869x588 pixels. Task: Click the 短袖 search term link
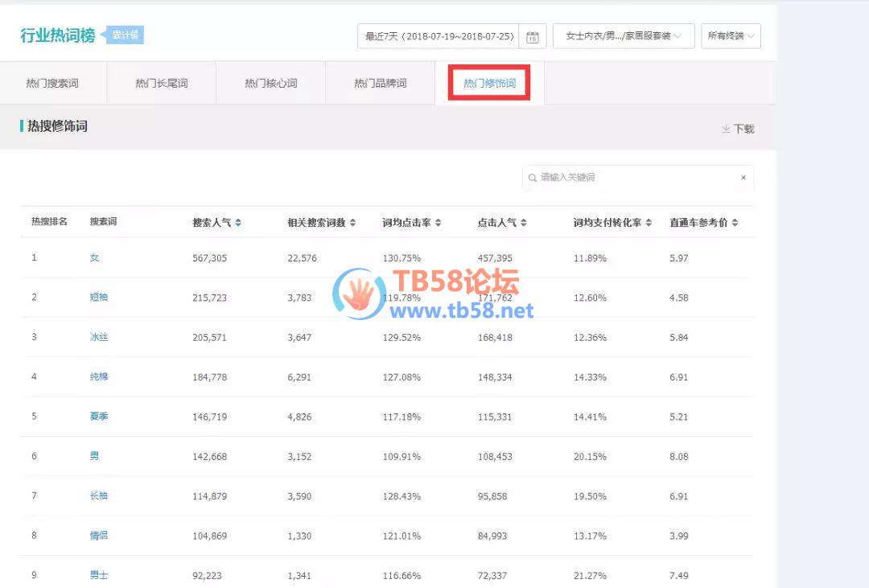pos(98,298)
